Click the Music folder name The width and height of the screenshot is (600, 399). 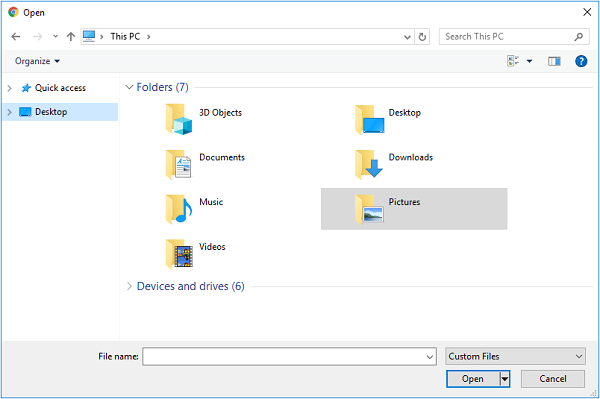(x=211, y=202)
